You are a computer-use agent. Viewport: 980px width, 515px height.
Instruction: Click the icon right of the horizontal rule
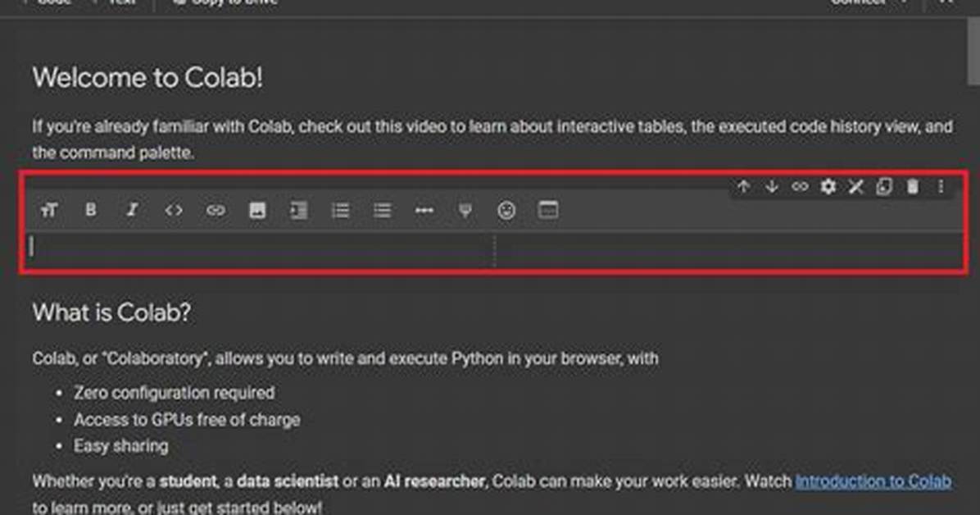click(465, 211)
